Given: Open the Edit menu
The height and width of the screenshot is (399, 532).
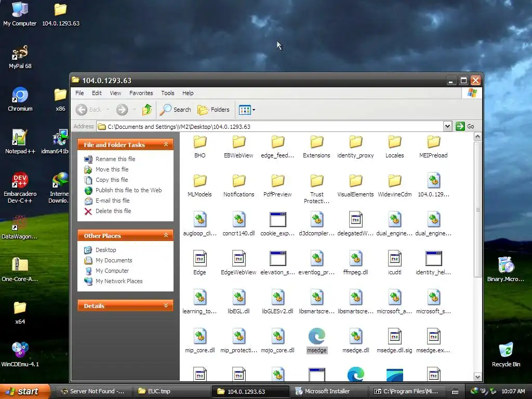Looking at the screenshot, I should [x=97, y=93].
